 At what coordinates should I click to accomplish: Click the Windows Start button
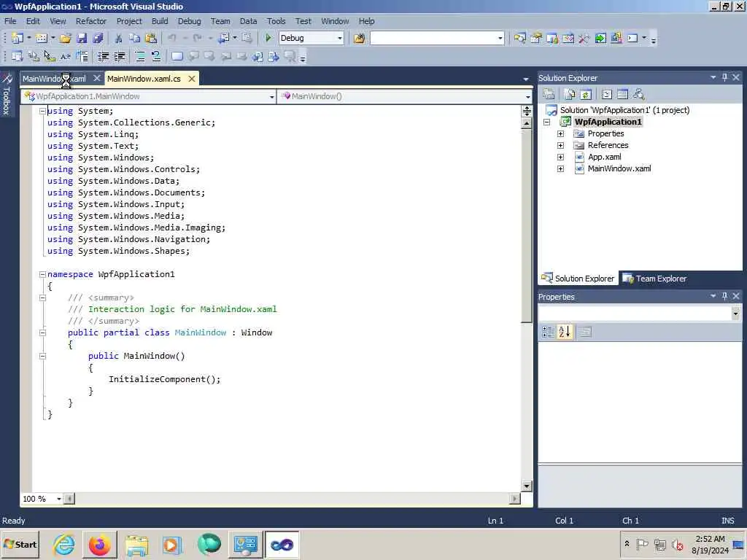20,545
